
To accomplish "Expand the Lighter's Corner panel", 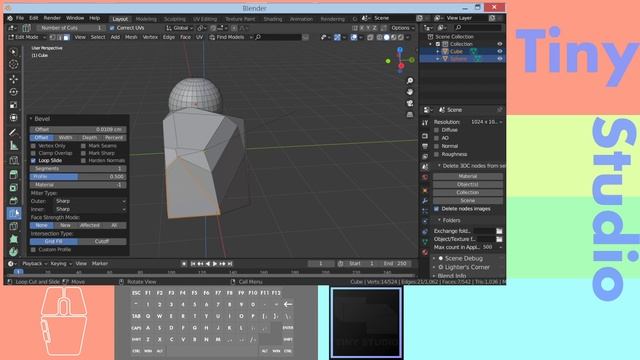I will [435, 267].
